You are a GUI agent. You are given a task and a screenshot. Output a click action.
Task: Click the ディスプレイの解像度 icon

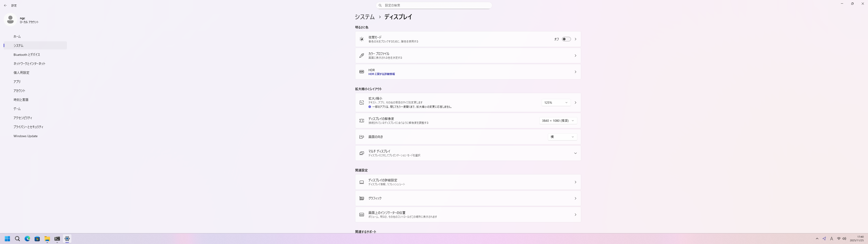(362, 121)
